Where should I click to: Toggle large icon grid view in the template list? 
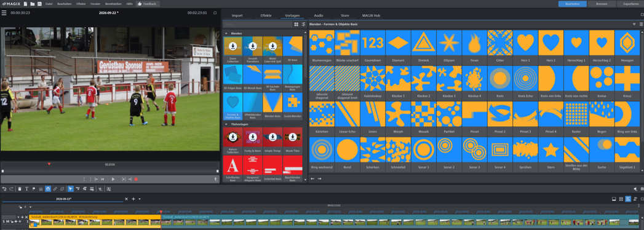(296, 24)
